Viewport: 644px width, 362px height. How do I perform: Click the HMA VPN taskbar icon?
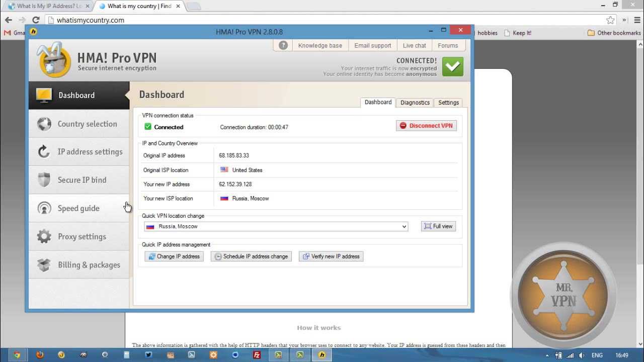coord(322,354)
